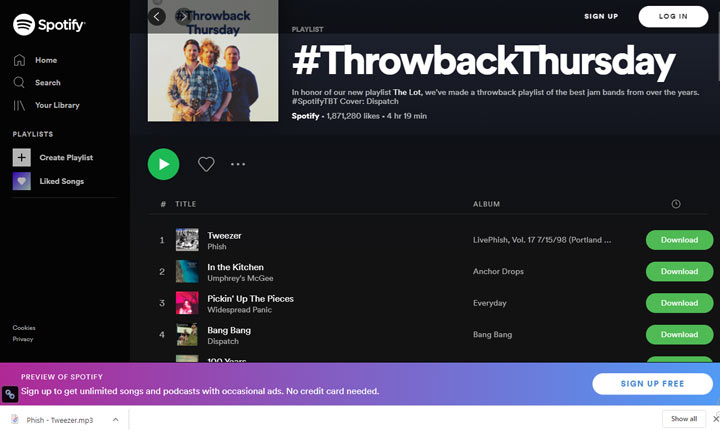Viewport: 720px width, 431px height.
Task: Click Show all downloads button
Action: (x=684, y=419)
